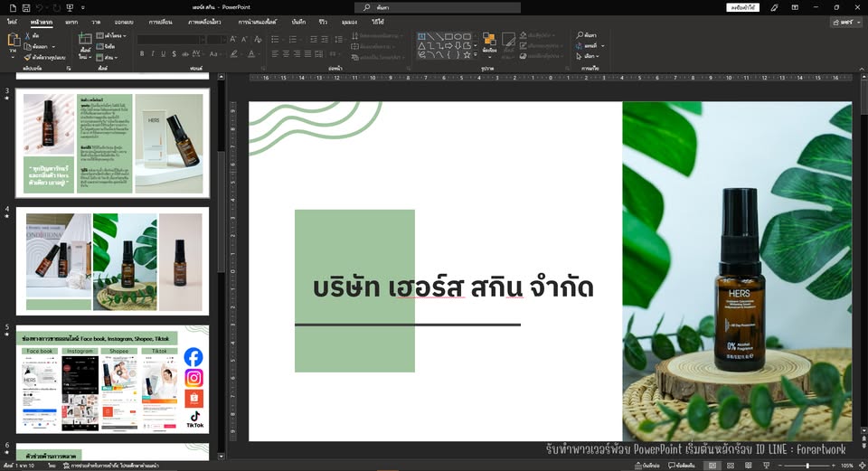Toggle Strikethrough formatting
Viewport: 868px width, 471px height.
[184, 53]
